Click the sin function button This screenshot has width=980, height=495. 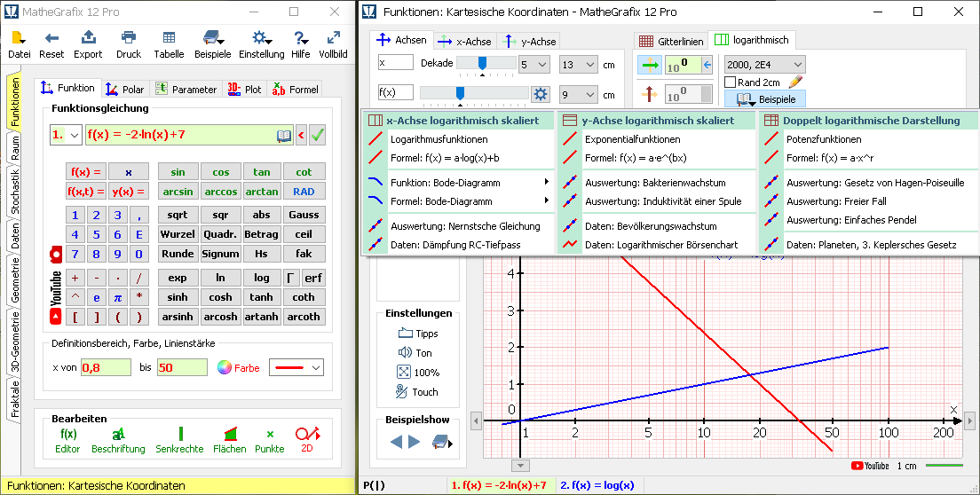(x=178, y=172)
